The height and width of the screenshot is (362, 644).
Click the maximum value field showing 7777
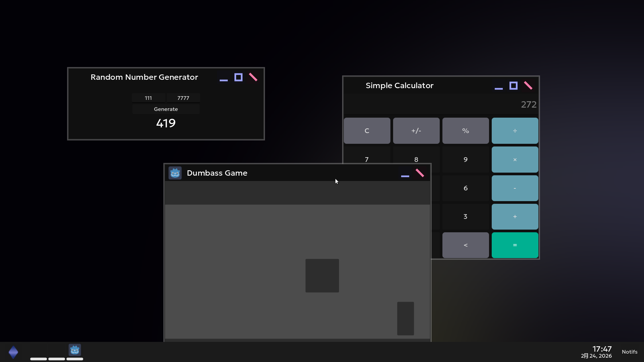tap(183, 98)
